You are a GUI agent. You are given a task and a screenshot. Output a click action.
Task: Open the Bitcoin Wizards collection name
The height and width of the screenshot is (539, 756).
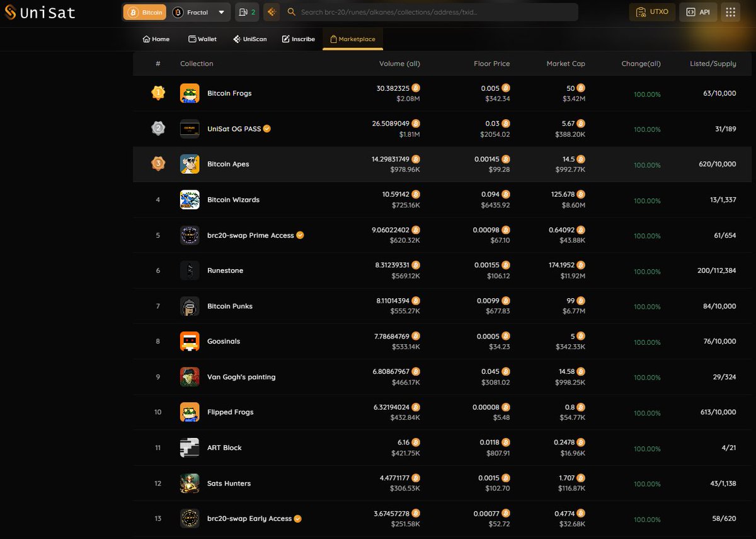pyautogui.click(x=233, y=200)
